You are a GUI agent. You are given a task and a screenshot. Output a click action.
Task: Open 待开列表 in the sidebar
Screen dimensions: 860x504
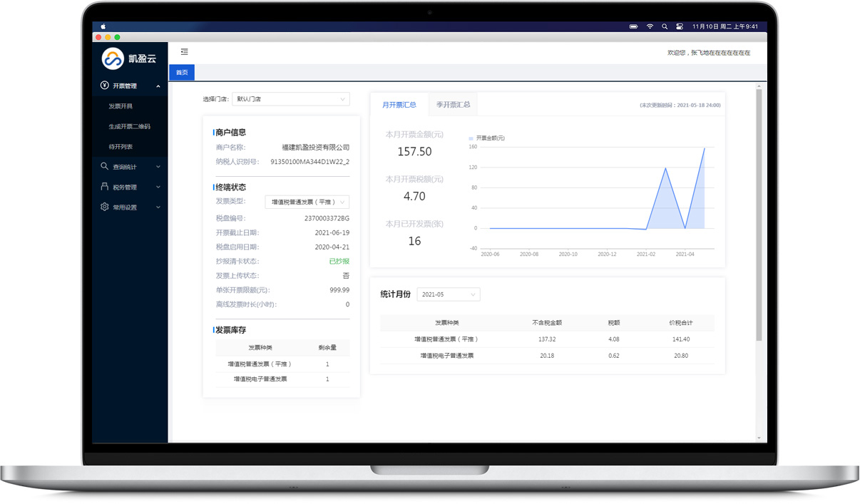(x=121, y=147)
